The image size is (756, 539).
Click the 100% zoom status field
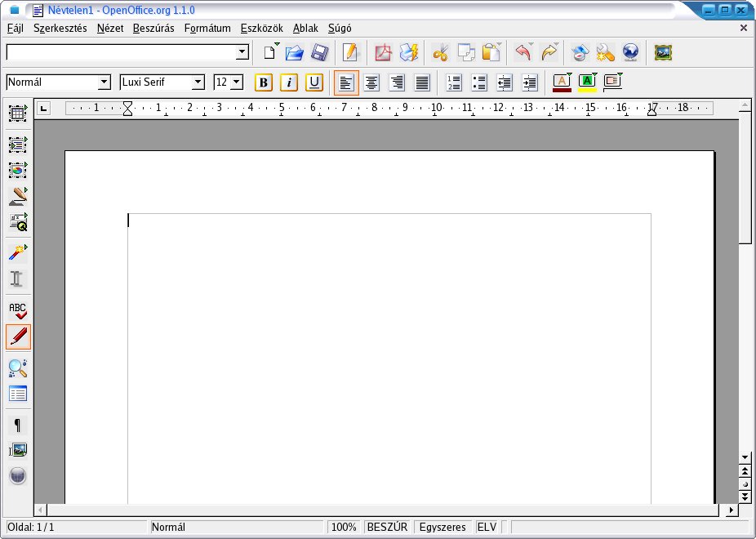344,527
